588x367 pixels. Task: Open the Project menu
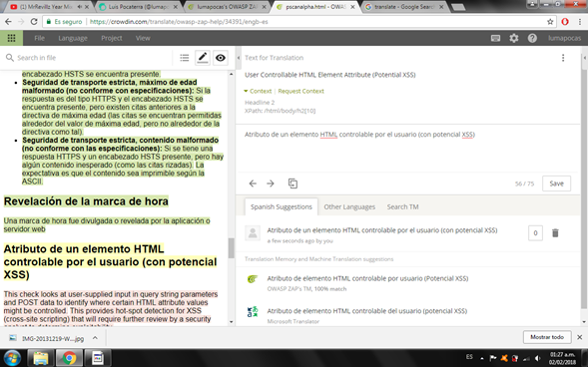(112, 38)
